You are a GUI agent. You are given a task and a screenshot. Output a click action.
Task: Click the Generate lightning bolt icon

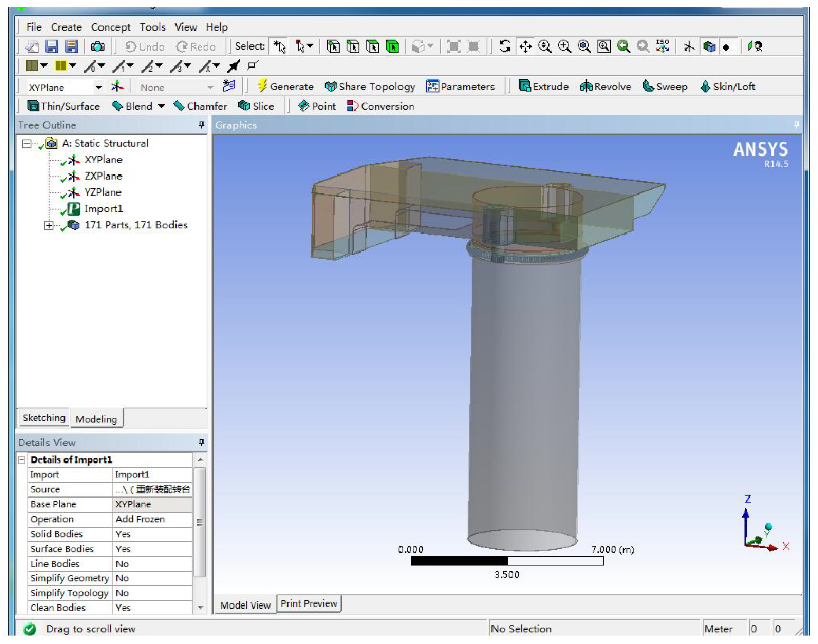262,86
